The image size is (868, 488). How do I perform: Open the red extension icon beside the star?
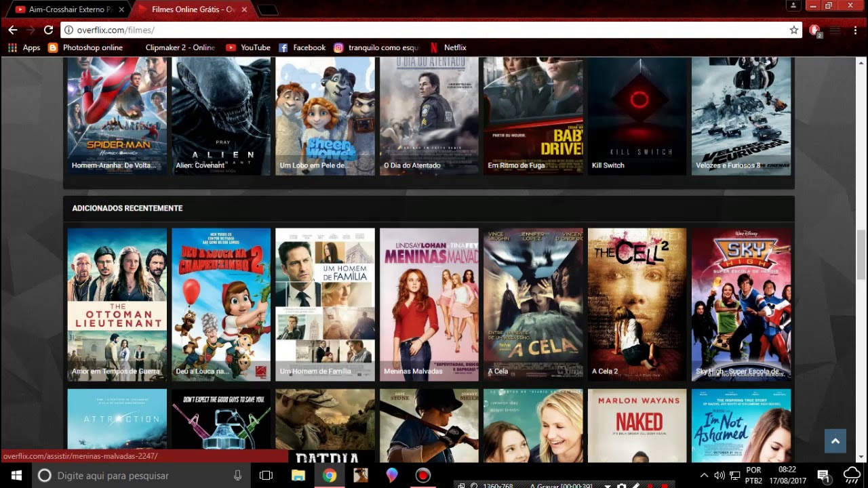pos(815,30)
